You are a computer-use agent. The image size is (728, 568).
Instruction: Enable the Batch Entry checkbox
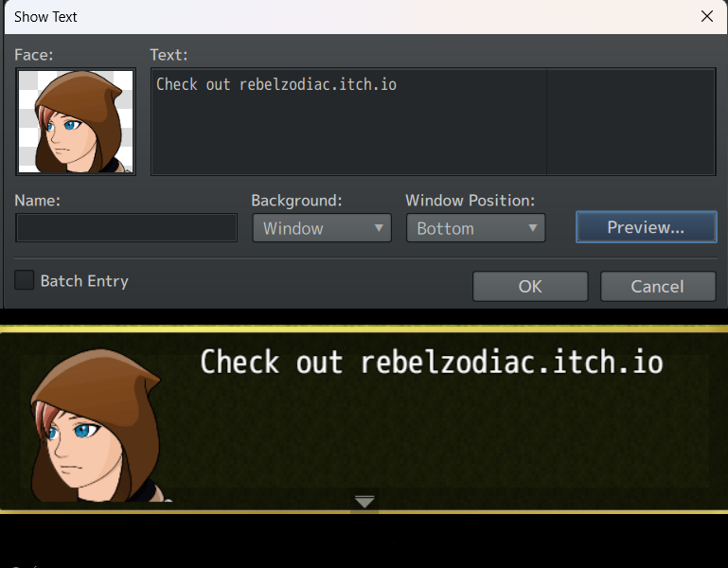coord(25,280)
